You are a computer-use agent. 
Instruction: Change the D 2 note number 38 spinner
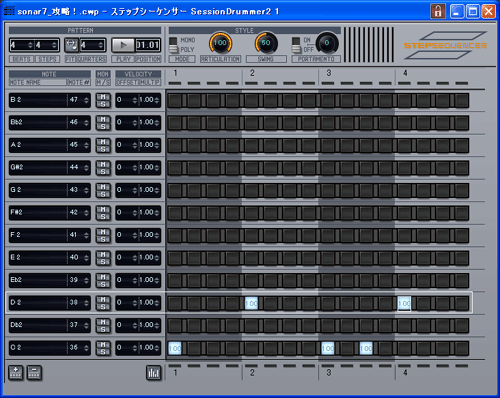click(x=86, y=303)
